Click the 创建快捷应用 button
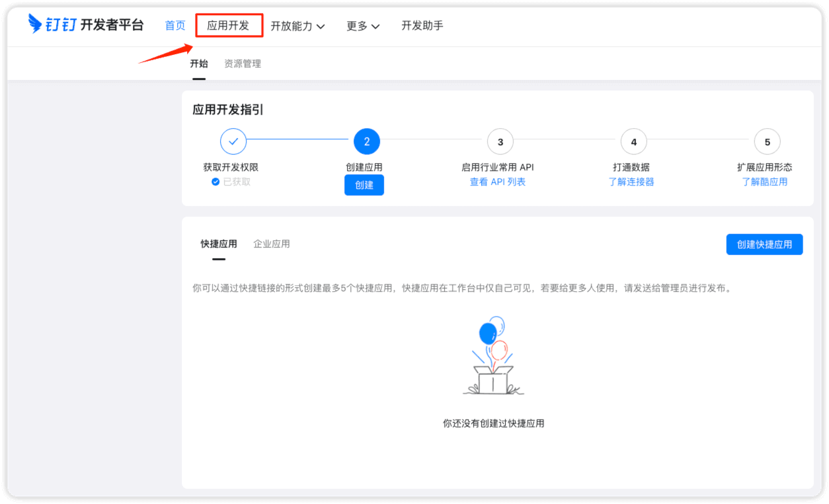This screenshot has height=504, width=829. [764, 244]
